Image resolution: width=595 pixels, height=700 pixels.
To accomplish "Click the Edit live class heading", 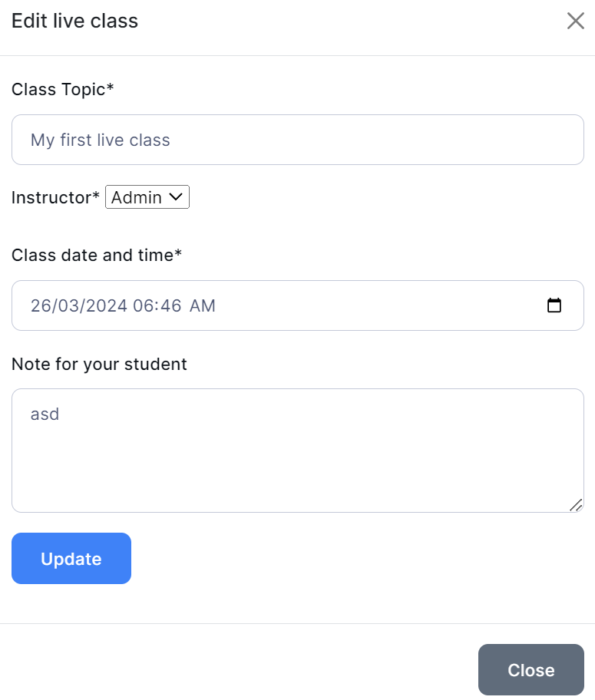I will (74, 21).
